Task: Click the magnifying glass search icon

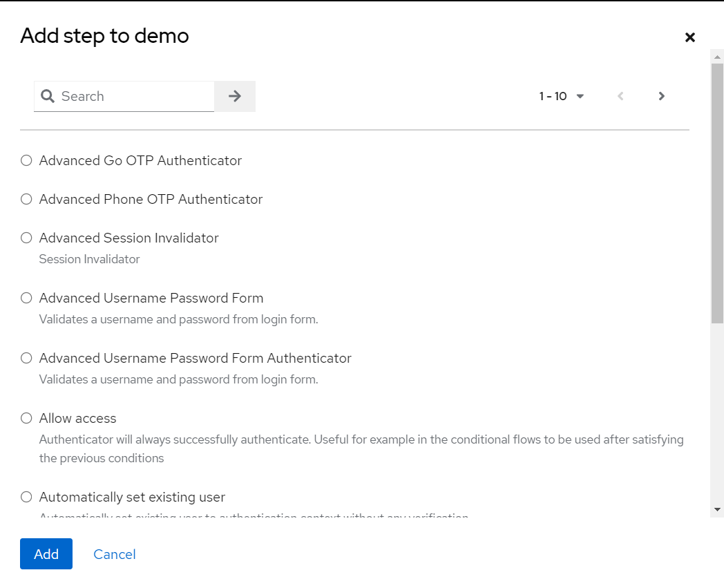Action: [48, 96]
